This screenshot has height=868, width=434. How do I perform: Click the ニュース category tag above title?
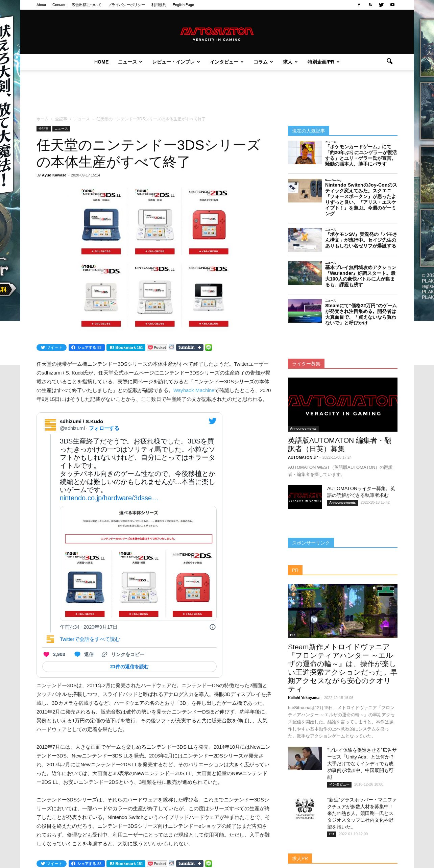61,129
